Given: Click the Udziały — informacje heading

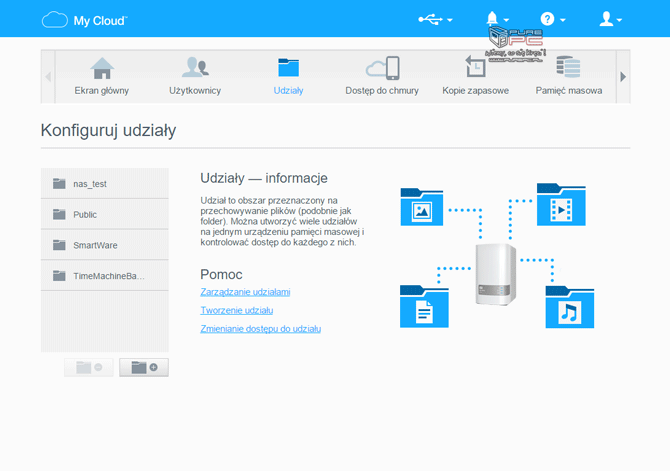Looking at the screenshot, I should [x=264, y=178].
